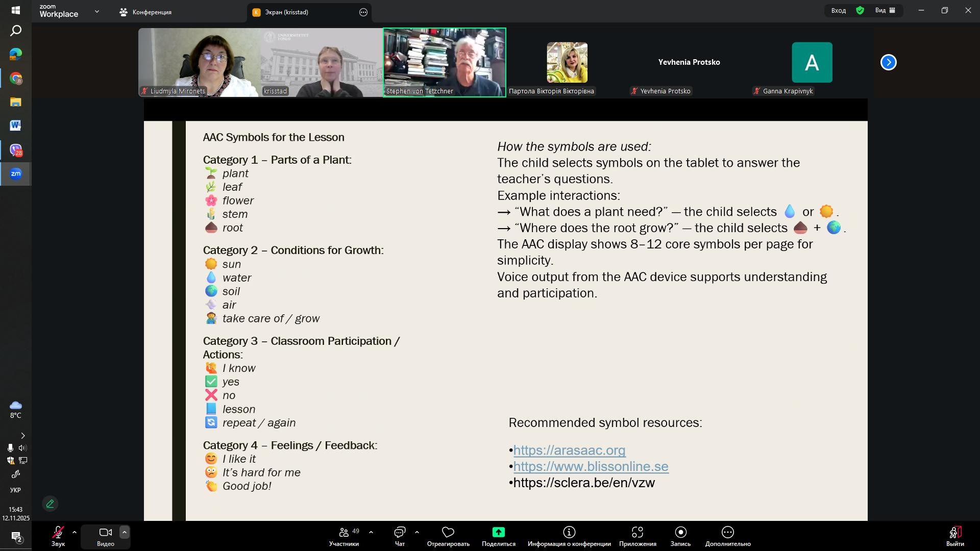Show next participants with blue arrow
The image size is (980, 551).
coord(888,62)
